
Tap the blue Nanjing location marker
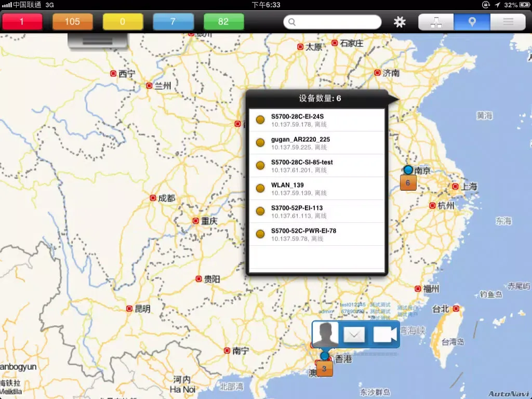point(408,170)
